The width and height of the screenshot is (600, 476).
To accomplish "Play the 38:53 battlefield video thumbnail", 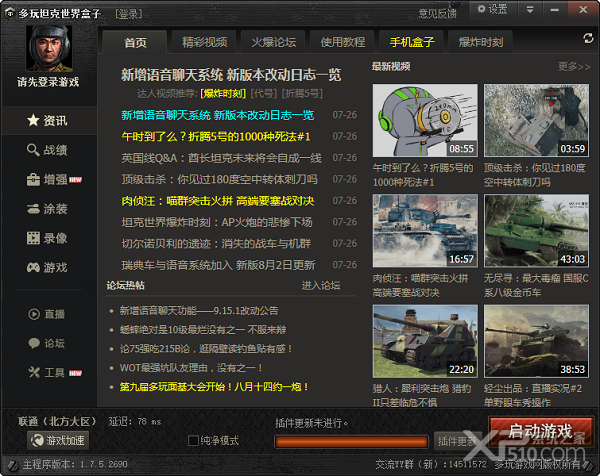I will [x=536, y=341].
